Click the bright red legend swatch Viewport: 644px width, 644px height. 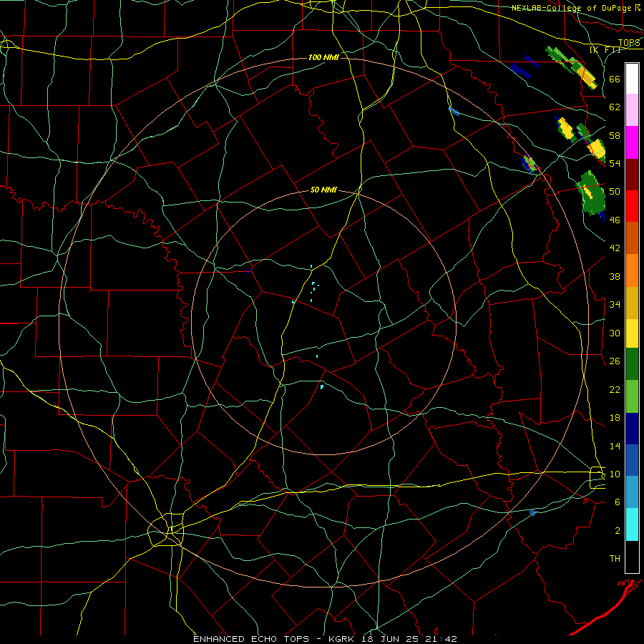pos(632,206)
